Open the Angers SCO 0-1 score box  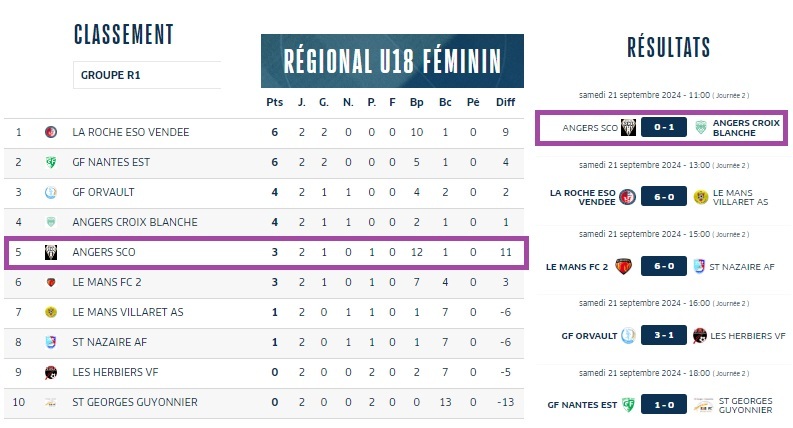664,128
